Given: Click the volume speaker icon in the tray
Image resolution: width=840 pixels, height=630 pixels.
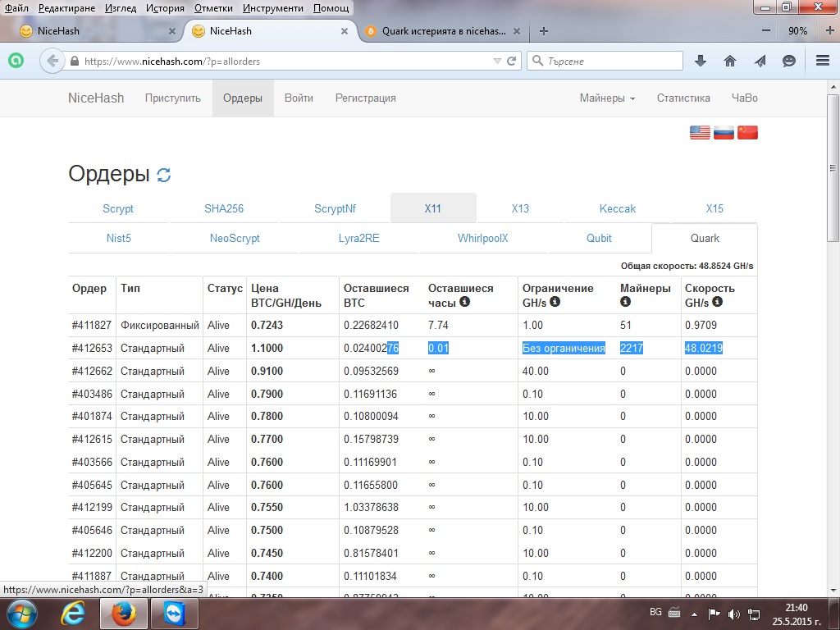Looking at the screenshot, I should coord(734,614).
